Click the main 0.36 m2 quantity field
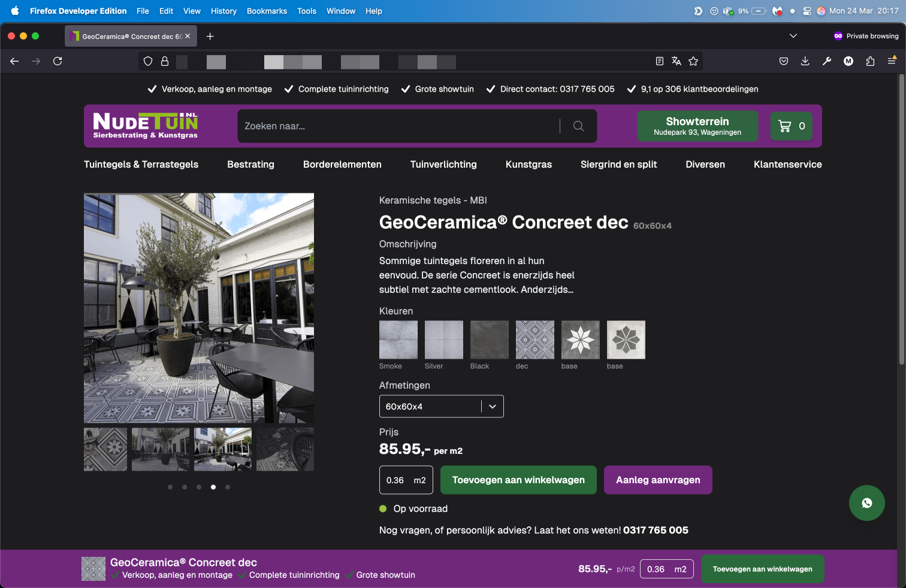Image resolution: width=906 pixels, height=588 pixels. pyautogui.click(x=406, y=480)
